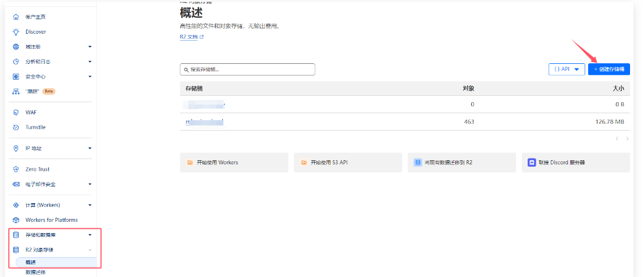Click the 存储桶 column header
The image size is (644, 277).
(x=194, y=88)
